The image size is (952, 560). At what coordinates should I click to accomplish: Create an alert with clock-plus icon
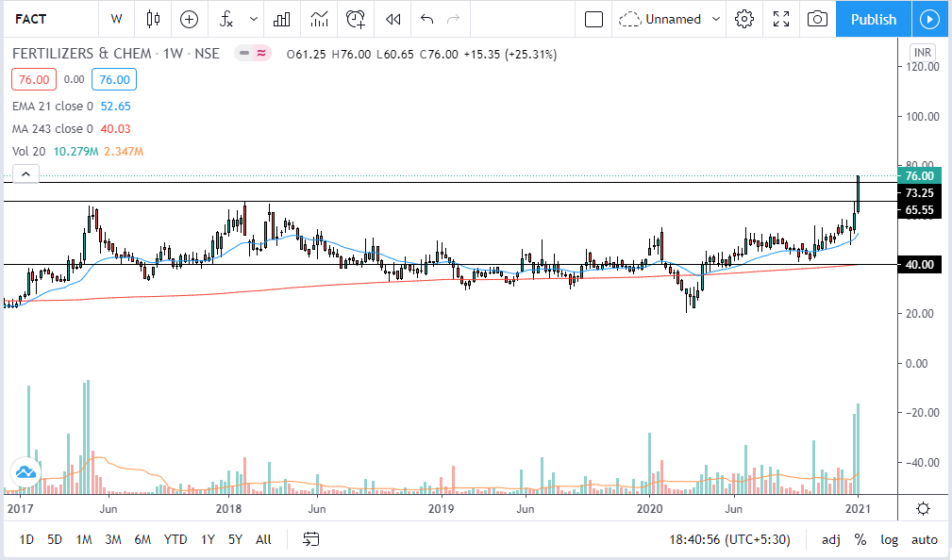(356, 20)
